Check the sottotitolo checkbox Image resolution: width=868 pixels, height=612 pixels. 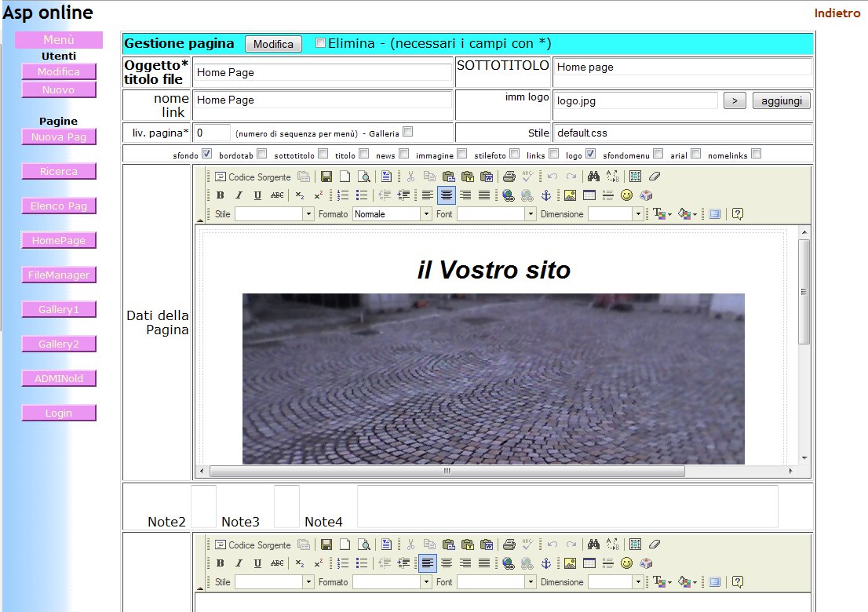(323, 154)
